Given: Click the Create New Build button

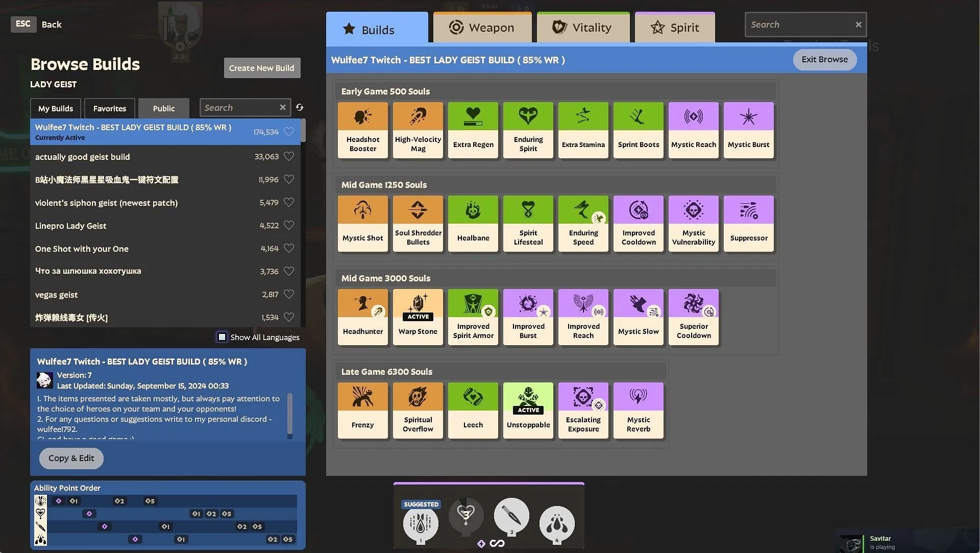Looking at the screenshot, I should coord(262,67).
